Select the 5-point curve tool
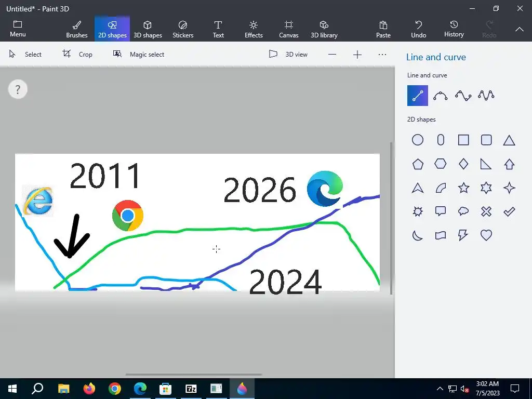 [x=486, y=96]
